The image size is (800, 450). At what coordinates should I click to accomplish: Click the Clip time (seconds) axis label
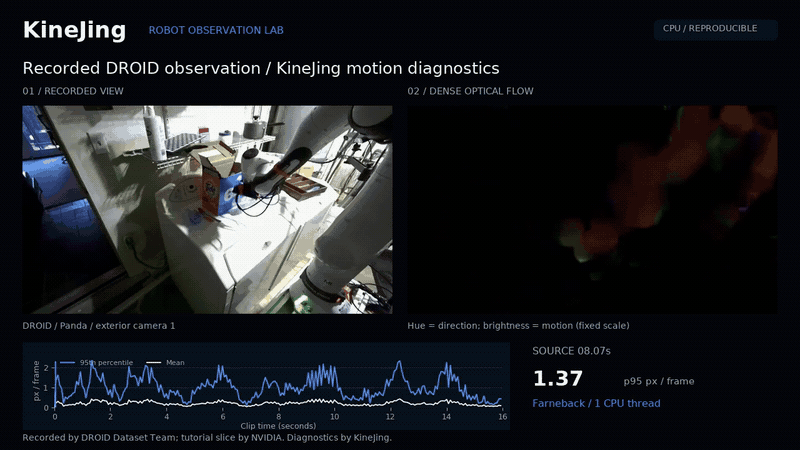[278, 426]
